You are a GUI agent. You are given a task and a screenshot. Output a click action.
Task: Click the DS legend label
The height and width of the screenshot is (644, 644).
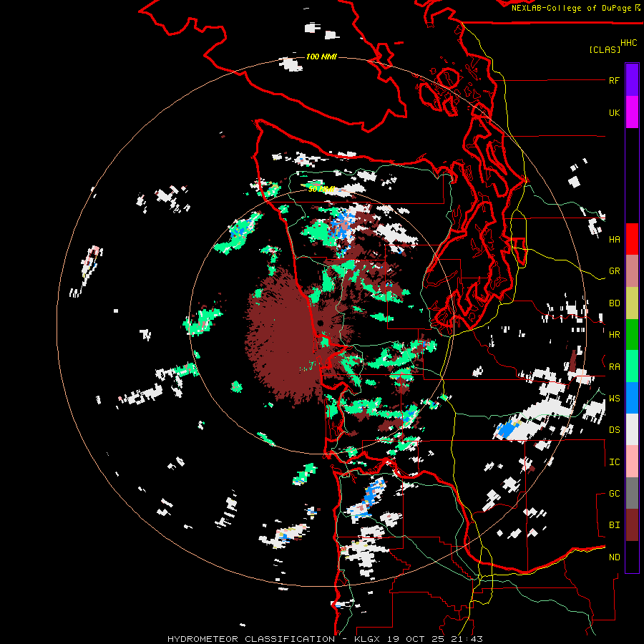pos(614,430)
